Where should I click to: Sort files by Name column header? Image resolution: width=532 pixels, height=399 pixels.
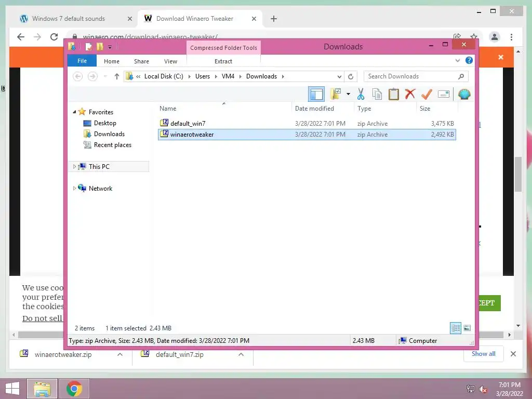pyautogui.click(x=224, y=108)
